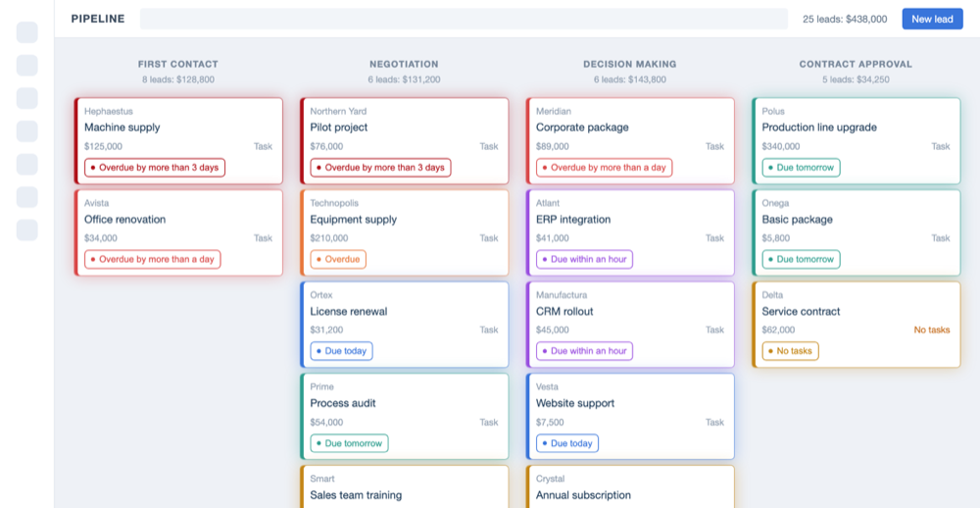Viewport: 980px width, 508px height.
Task: Click the '25 leads: $438,000' total
Action: (845, 20)
